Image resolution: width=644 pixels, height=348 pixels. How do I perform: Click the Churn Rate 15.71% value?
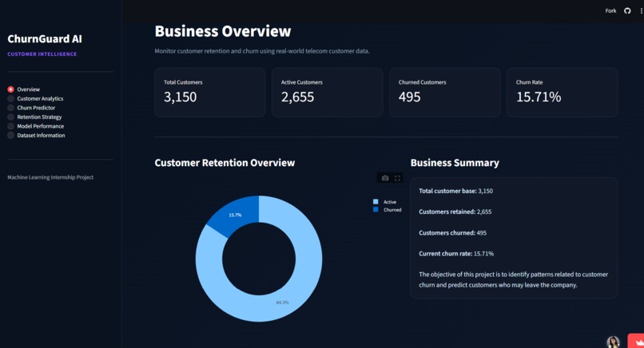(x=539, y=97)
